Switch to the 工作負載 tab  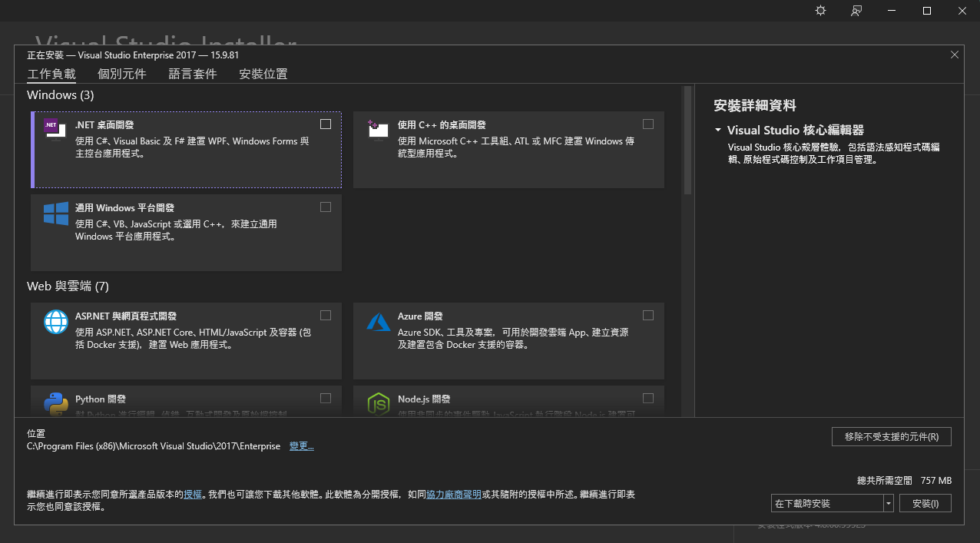coord(51,74)
